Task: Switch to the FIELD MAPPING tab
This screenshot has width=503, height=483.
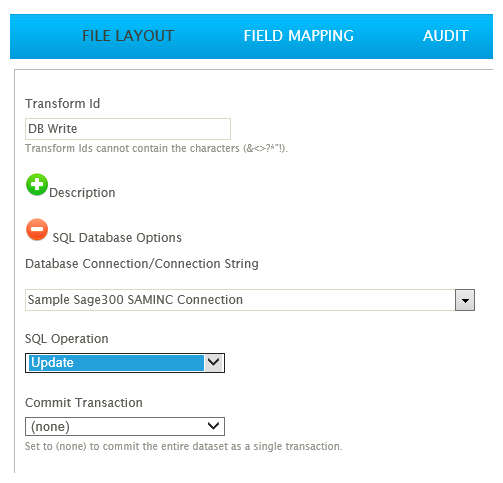Action: 299,36
